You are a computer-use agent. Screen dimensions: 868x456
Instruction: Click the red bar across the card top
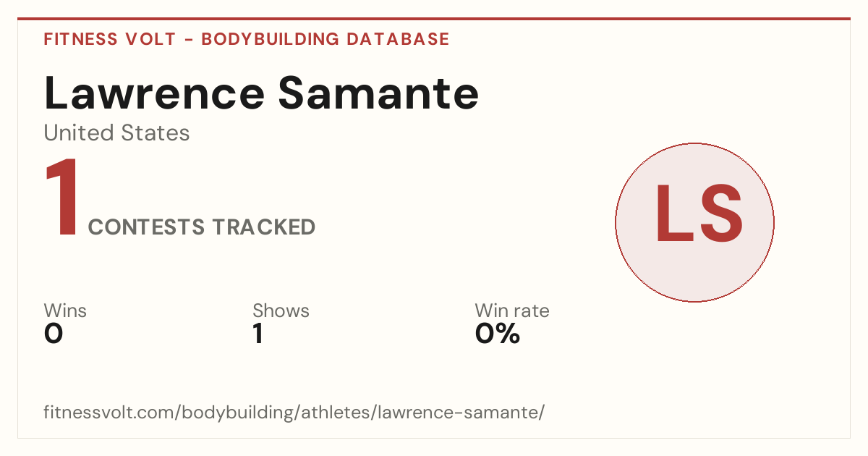[434, 19]
